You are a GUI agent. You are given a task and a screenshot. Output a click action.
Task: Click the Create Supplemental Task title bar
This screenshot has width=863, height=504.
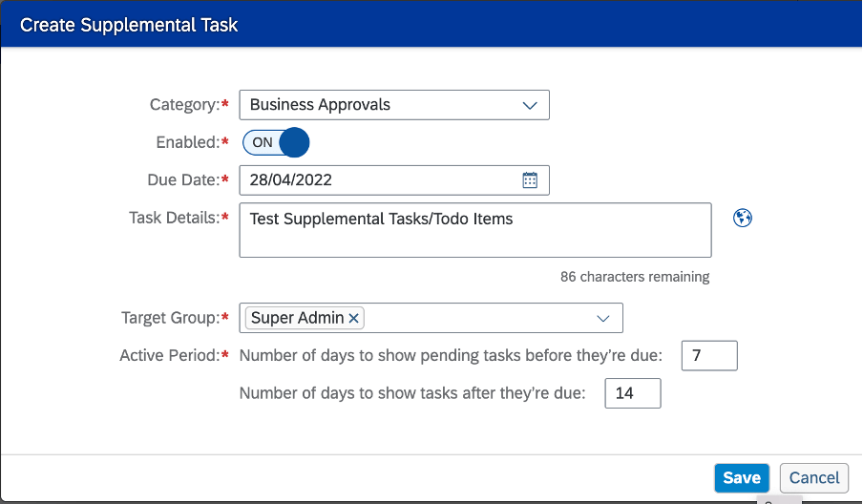point(431,24)
